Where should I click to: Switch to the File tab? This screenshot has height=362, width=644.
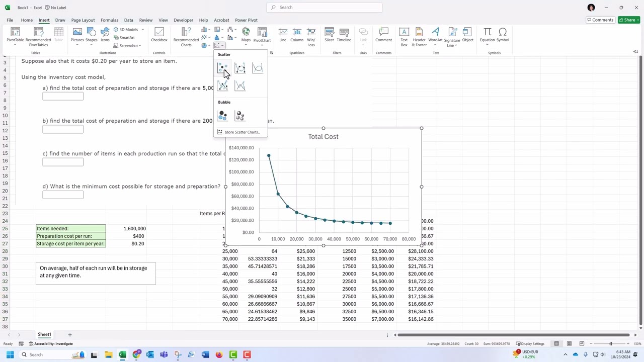point(10,20)
